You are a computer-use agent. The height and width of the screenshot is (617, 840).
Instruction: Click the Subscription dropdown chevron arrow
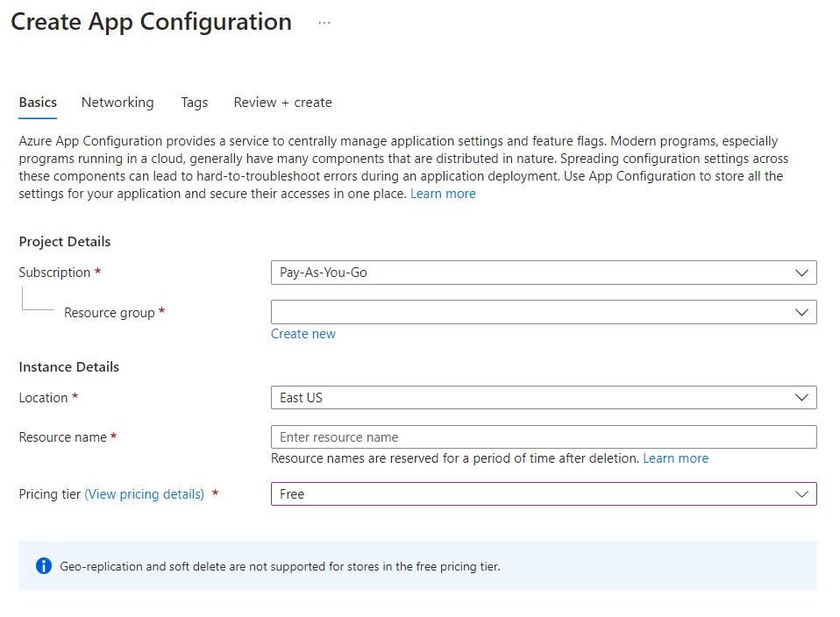tap(801, 273)
